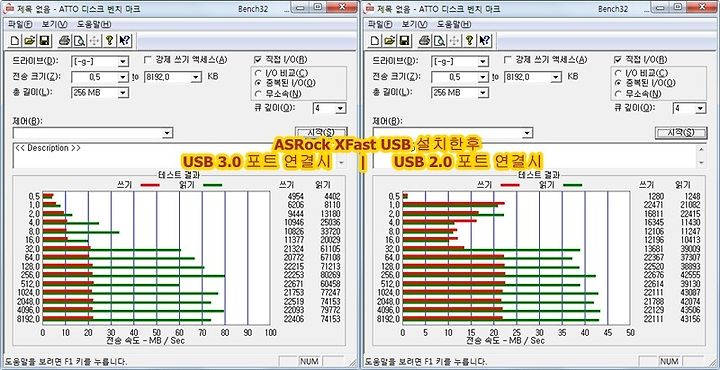Open the 파일(F) menu in right window
The image size is (720, 370).
click(380, 24)
